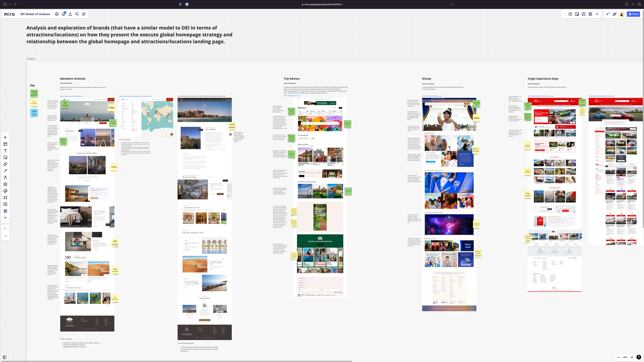Choose the Shapes tool

5,164
